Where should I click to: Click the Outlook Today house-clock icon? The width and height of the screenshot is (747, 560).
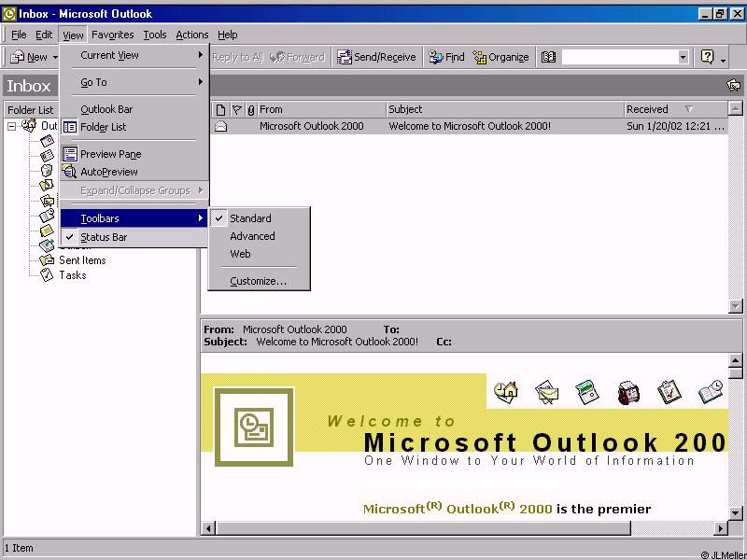tap(506, 392)
